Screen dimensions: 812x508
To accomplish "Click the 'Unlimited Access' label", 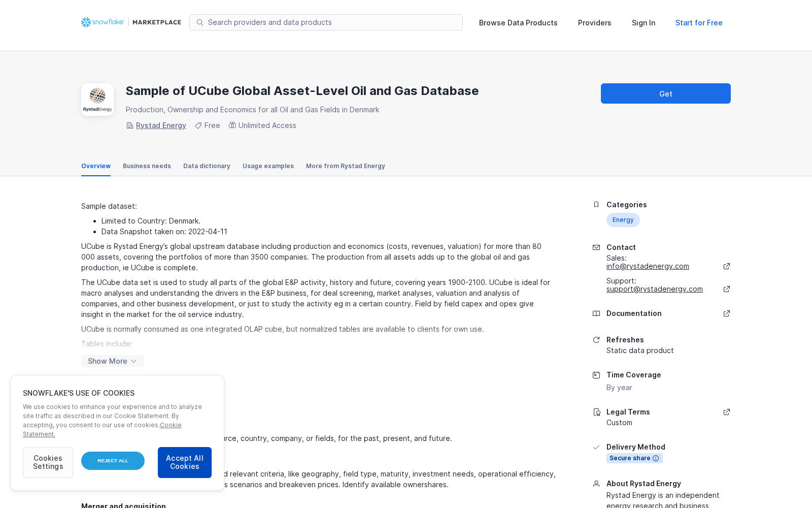I will click(x=267, y=125).
